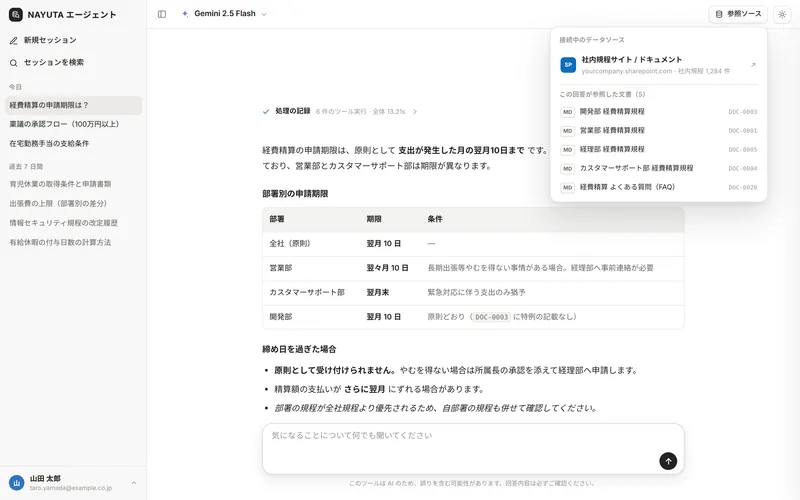
Task: Click the heading 部署別の申請期限
Action: (x=295, y=194)
